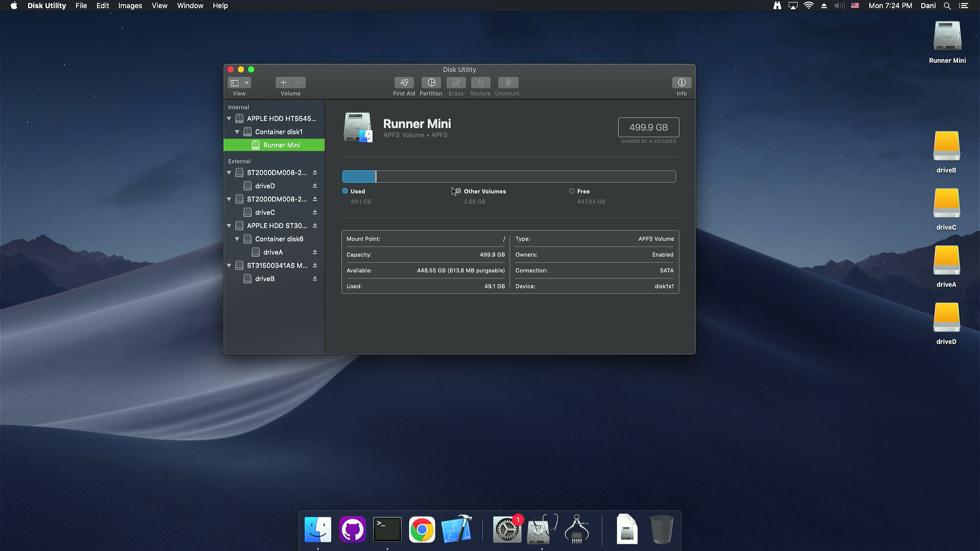Eject the driveB volume

coord(315,279)
